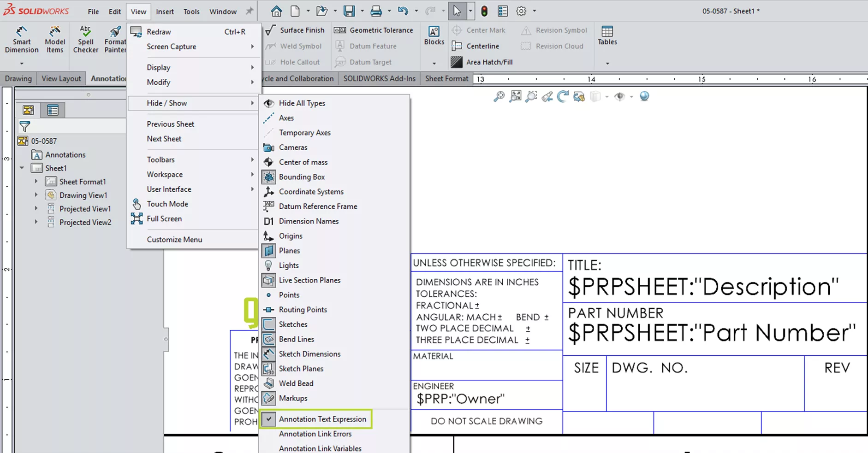
Task: Click the filter field in the feature tree
Action: coord(74,126)
